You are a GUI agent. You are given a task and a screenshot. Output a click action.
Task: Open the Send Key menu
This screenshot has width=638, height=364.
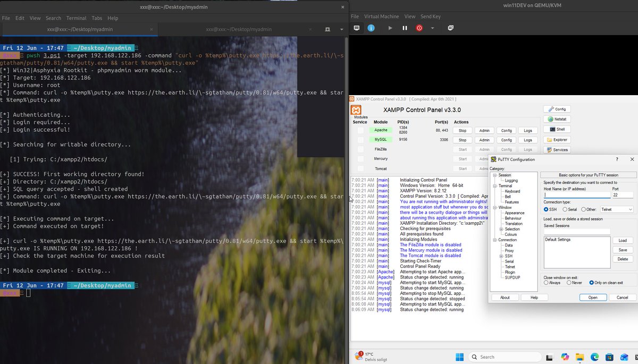coord(431,16)
